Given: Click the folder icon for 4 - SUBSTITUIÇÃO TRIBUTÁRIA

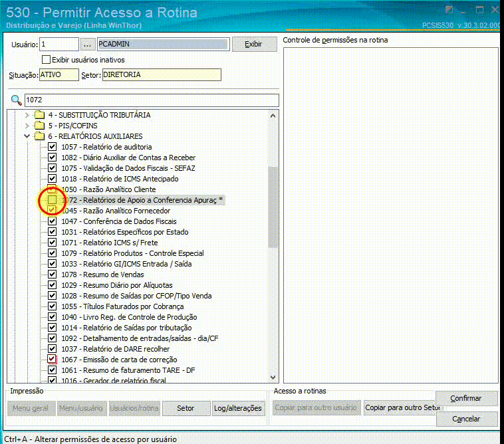Looking at the screenshot, I should point(39,115).
